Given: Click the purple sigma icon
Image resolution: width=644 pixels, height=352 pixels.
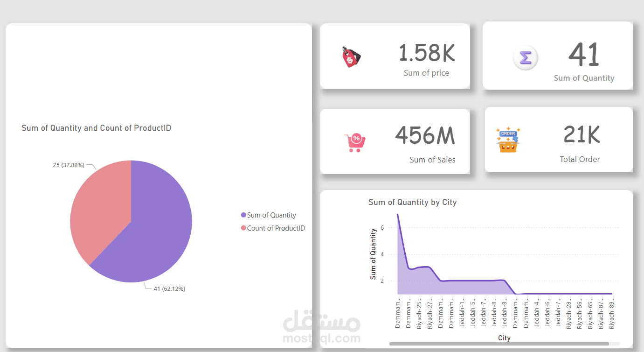Looking at the screenshot, I should (x=526, y=58).
